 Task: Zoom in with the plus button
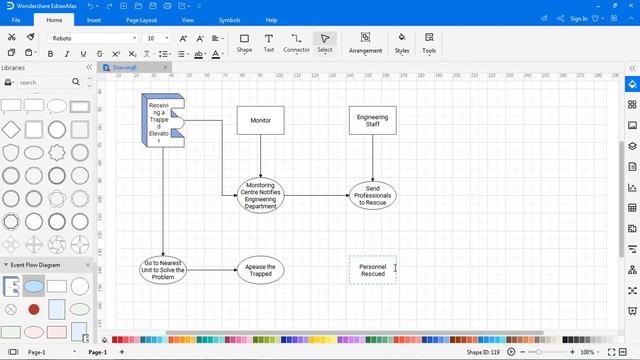pyautogui.click(x=572, y=352)
